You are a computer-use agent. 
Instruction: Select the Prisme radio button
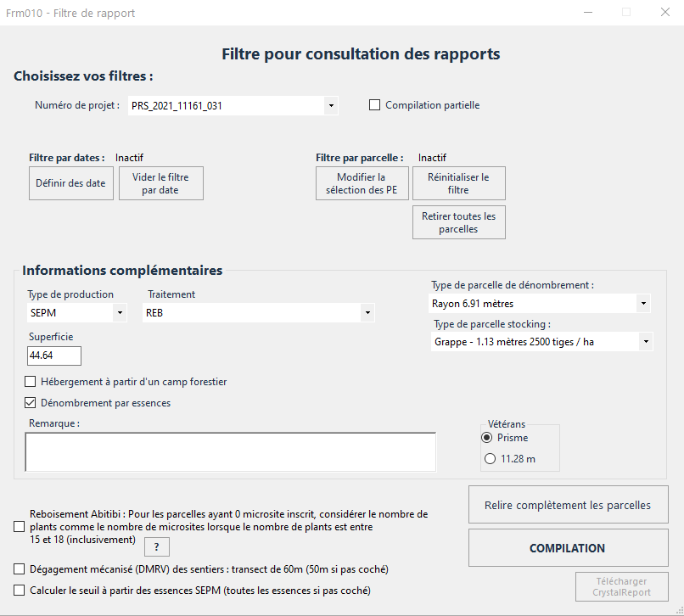[x=487, y=438]
